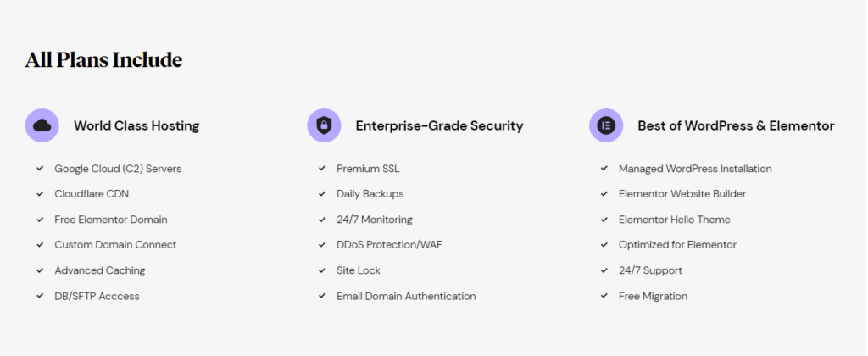Screen dimensions: 868x356
Task: Click checkmark beside Managed WordPress Installation
Action: pos(604,168)
